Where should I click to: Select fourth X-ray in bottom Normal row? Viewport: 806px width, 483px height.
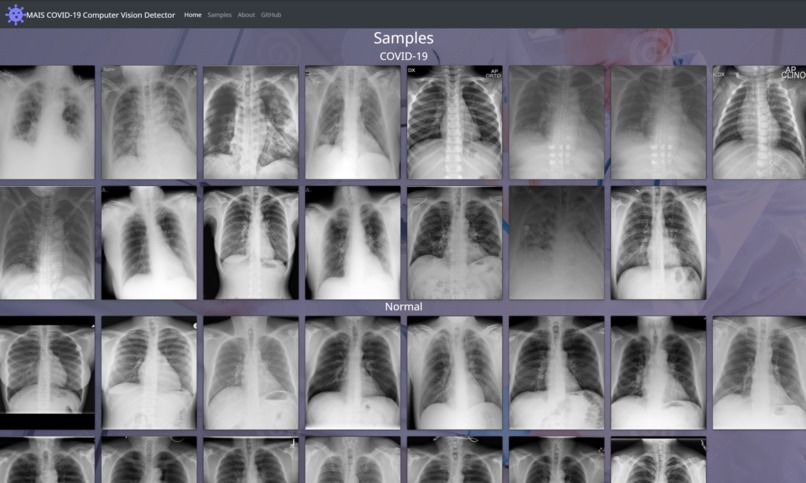click(353, 460)
